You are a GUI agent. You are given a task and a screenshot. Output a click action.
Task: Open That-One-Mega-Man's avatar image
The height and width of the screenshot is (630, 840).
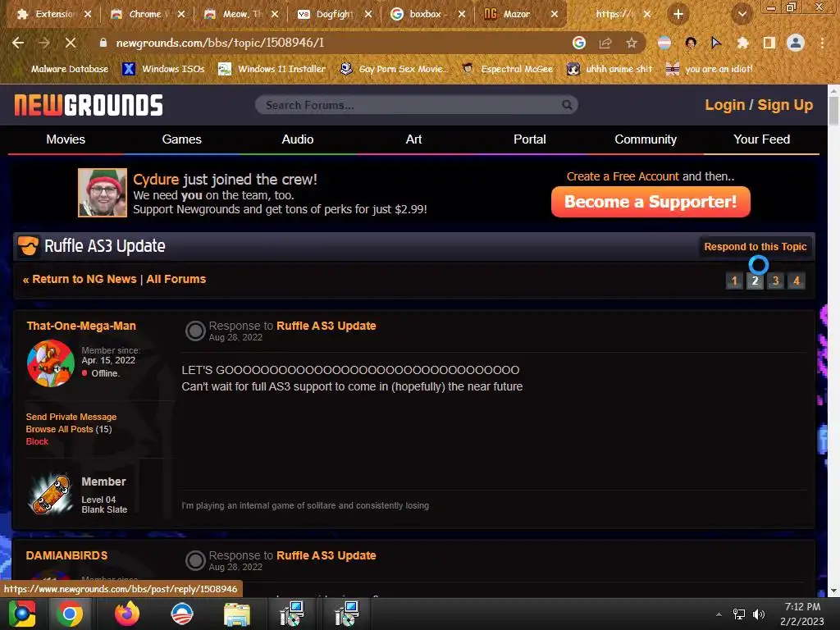(50, 363)
